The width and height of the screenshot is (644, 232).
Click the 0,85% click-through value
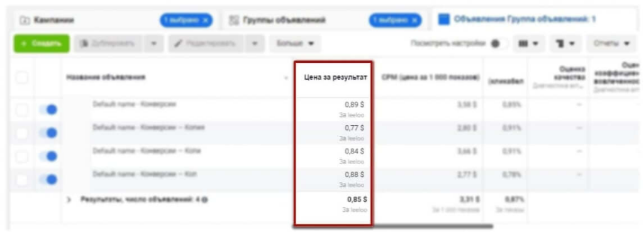coord(512,105)
